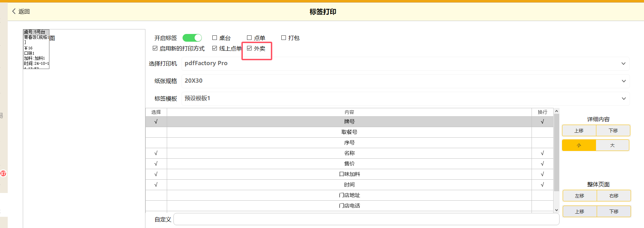644x228 pixels.
Task: Click 左移 under 整体页面
Action: coord(580,196)
